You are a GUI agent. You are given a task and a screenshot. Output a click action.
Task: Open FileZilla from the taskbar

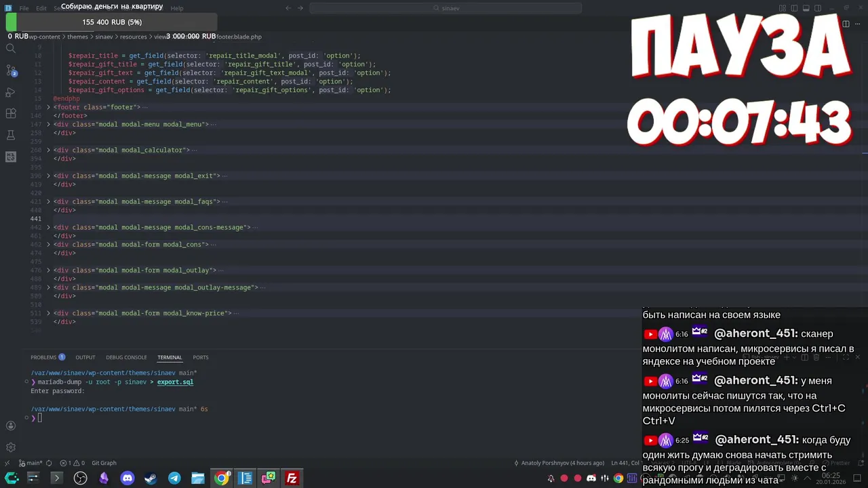[x=292, y=479]
